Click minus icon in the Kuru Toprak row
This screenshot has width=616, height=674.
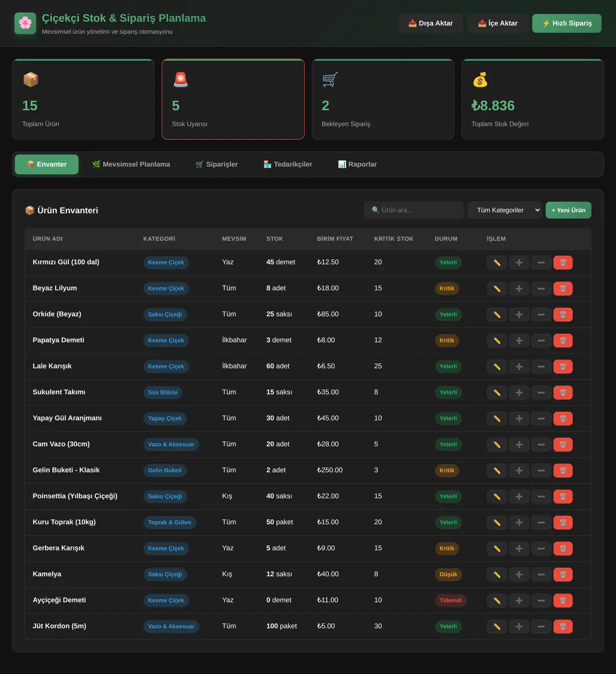pyautogui.click(x=541, y=522)
